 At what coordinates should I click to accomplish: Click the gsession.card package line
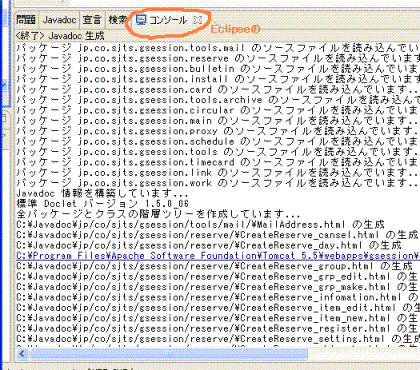pyautogui.click(x=217, y=89)
